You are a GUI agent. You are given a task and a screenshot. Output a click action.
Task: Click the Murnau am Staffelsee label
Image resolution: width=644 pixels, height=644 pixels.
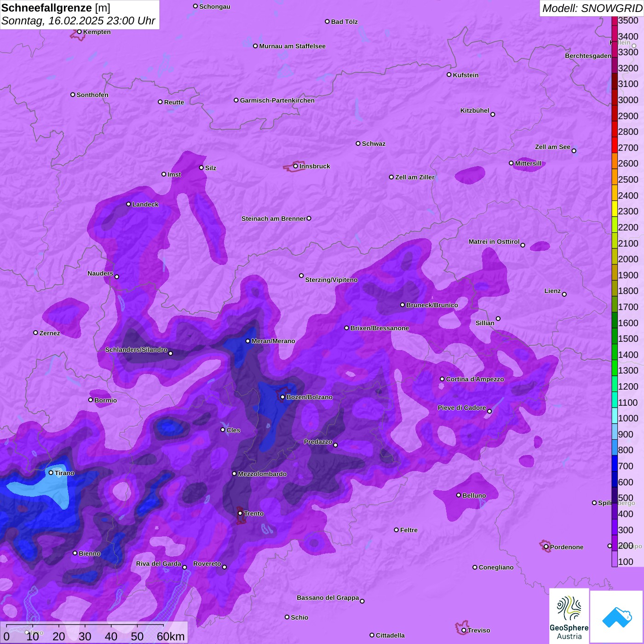pyautogui.click(x=292, y=46)
